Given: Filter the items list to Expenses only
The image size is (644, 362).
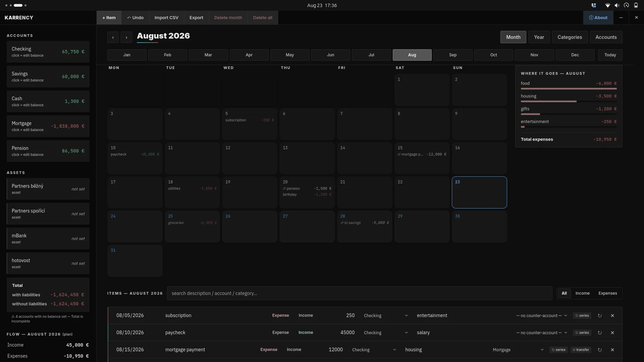Looking at the screenshot, I should pos(607,294).
